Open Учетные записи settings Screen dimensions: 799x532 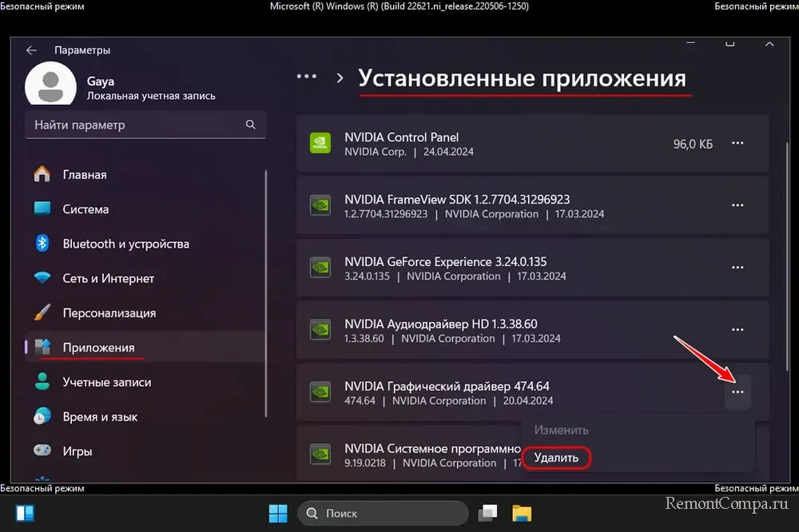pos(145,382)
